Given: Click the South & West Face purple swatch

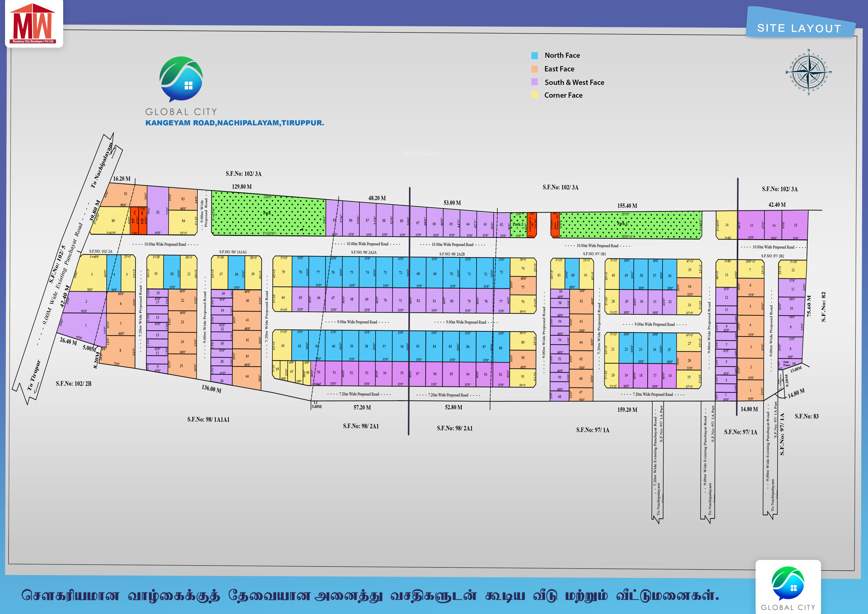Looking at the screenshot, I should click(x=535, y=82).
